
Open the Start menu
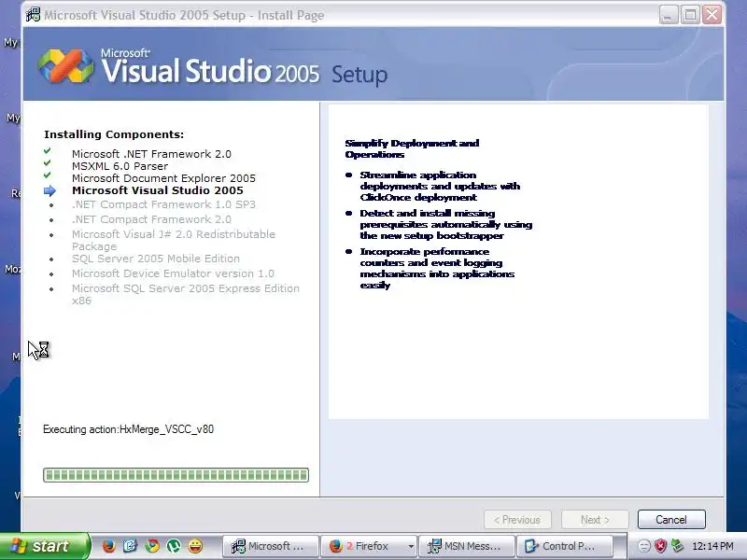(x=44, y=546)
